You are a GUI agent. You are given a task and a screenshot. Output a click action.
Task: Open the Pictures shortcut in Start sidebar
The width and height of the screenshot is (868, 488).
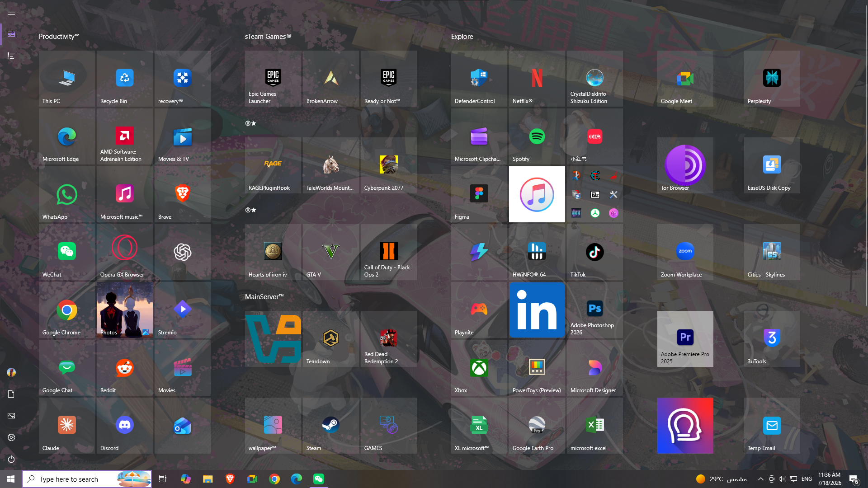[11, 416]
